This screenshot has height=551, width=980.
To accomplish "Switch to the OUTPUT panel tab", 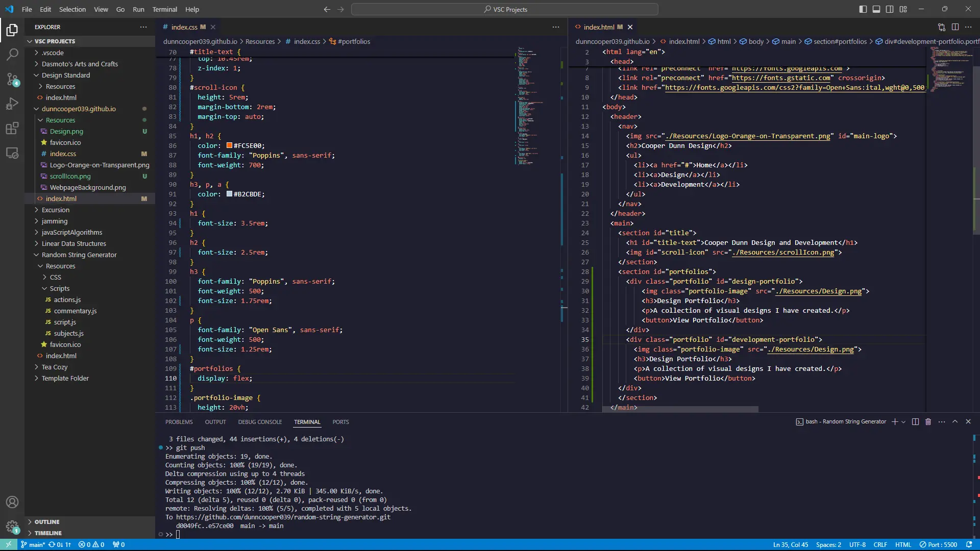I will 215,422.
